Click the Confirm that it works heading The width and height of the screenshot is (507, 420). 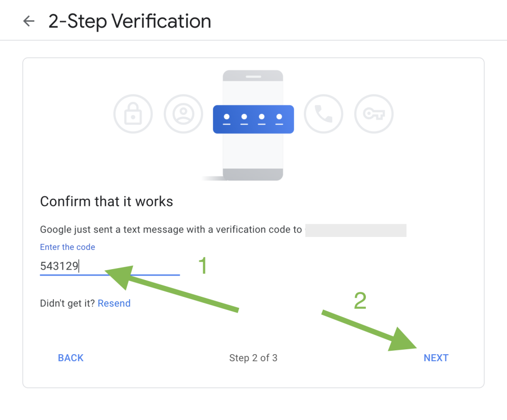[x=106, y=201]
